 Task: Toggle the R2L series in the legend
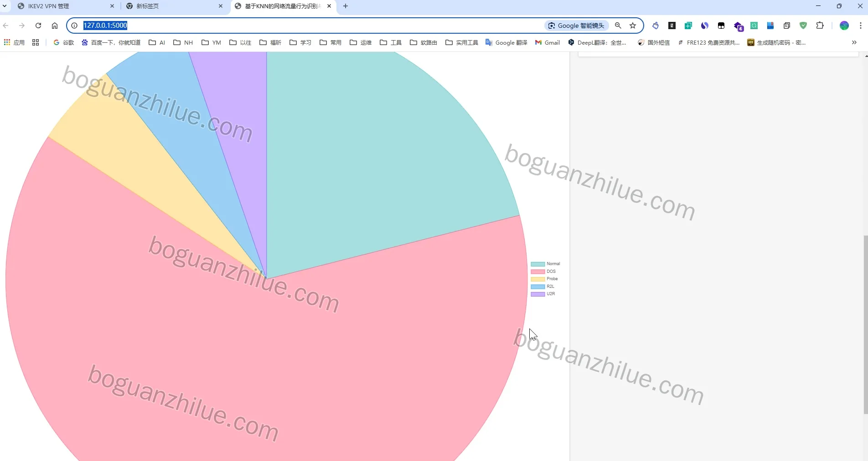(x=542, y=287)
